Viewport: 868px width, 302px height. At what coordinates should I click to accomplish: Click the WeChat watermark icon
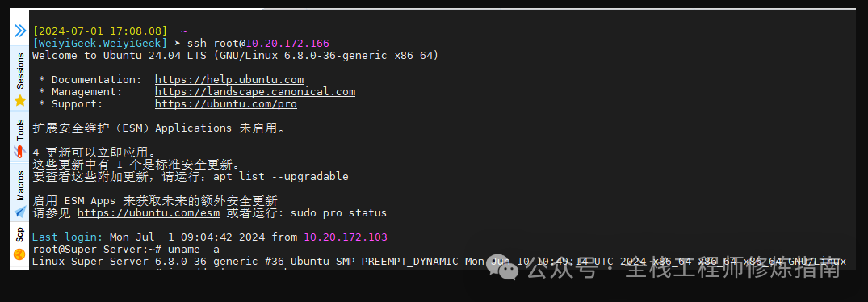[502, 270]
